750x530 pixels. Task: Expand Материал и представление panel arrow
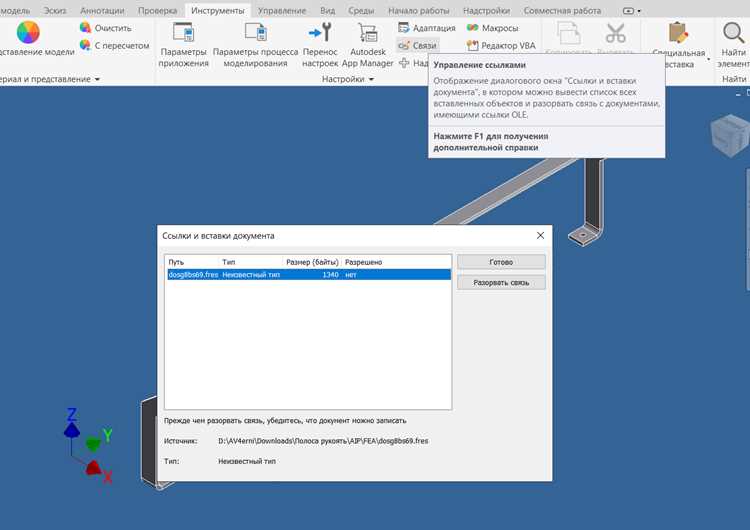coord(97,79)
